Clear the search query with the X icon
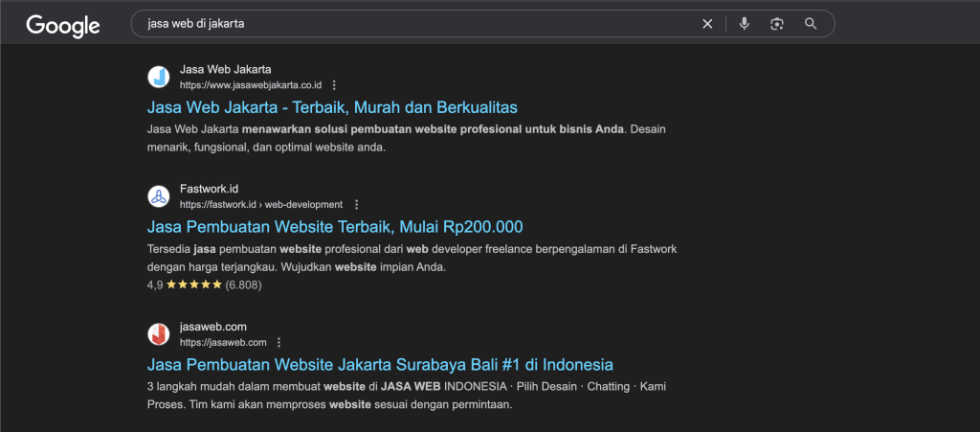980x432 pixels. [x=707, y=24]
